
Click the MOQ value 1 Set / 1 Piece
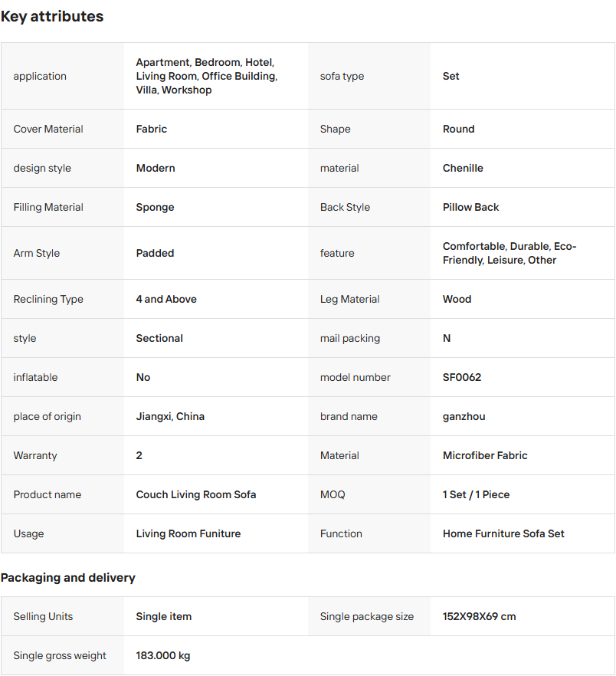click(476, 494)
